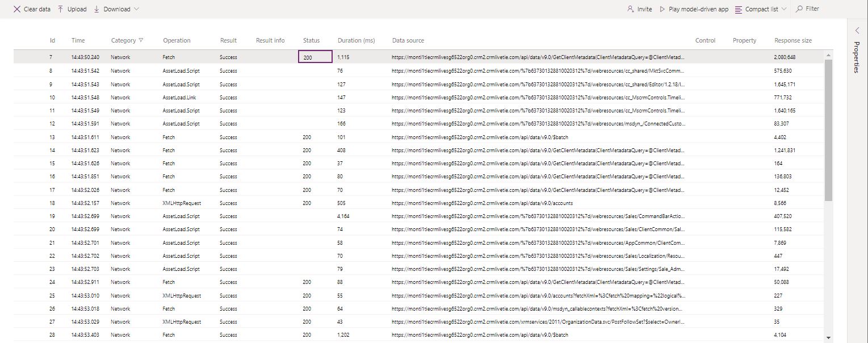Expand the Download options chevron

coord(136,9)
